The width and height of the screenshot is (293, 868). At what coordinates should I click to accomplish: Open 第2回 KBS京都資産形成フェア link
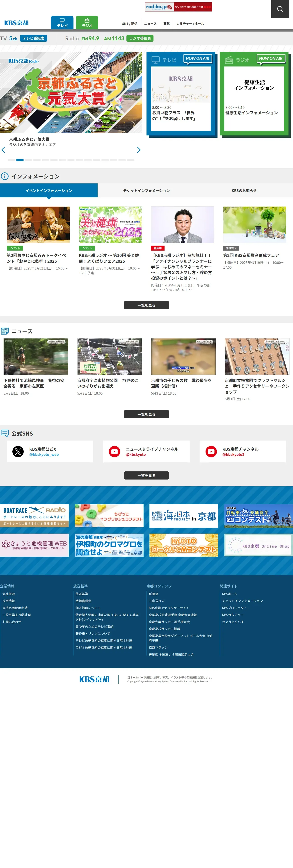(x=251, y=255)
